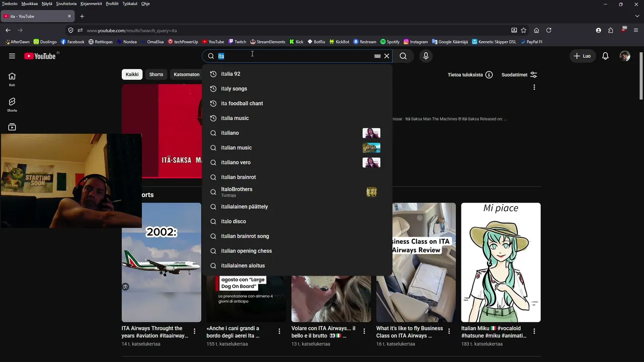
Task: Open the Muokkaa menu
Action: 30,4
